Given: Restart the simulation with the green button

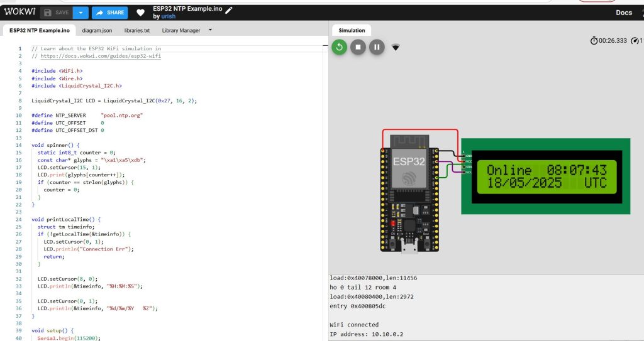Looking at the screenshot, I should tap(339, 47).
